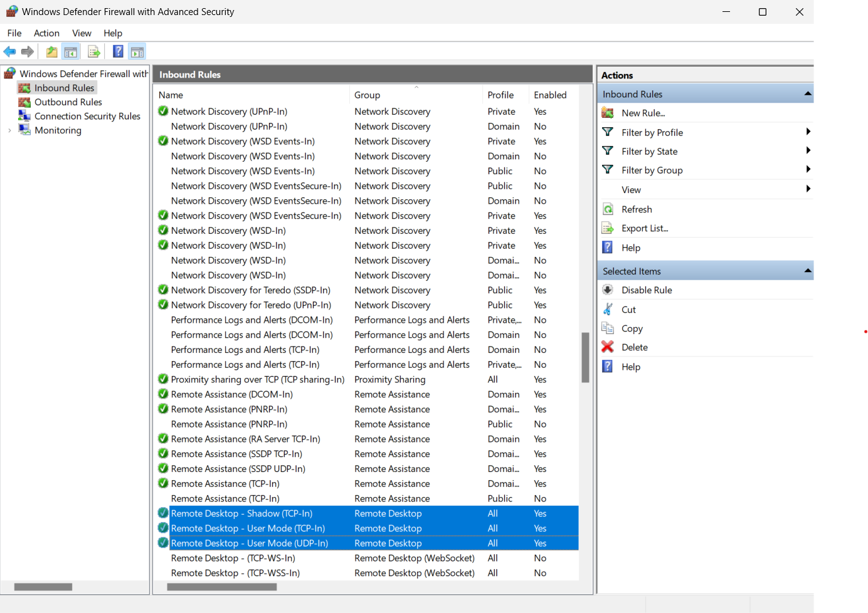Click the horizontal scrollbar thumb under rules list
This screenshot has width=868, height=613.
coord(222,587)
